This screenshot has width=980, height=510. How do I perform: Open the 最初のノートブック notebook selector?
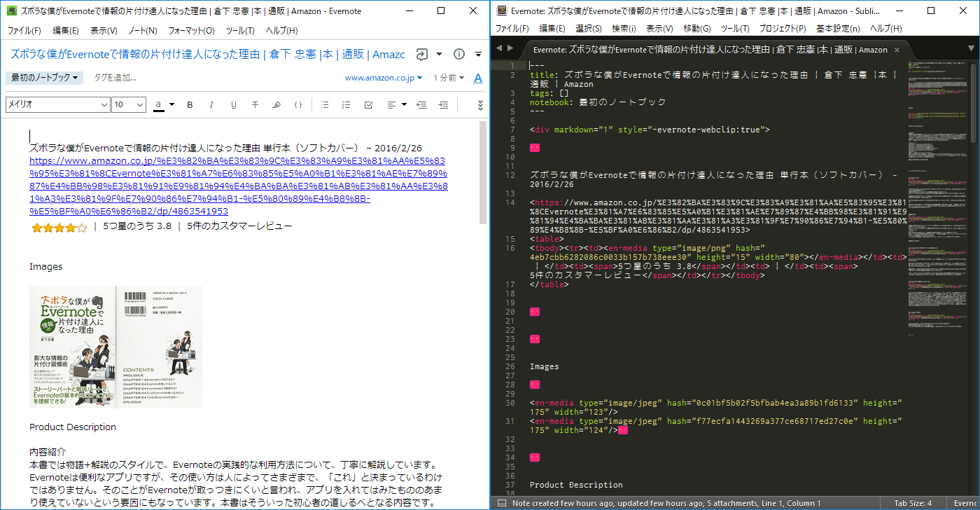(x=44, y=78)
